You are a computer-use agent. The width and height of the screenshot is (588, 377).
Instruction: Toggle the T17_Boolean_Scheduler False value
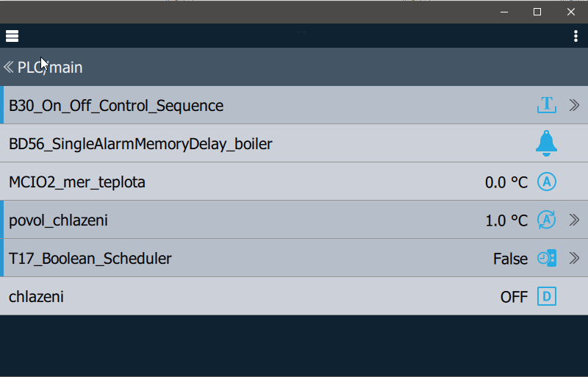[x=510, y=259]
